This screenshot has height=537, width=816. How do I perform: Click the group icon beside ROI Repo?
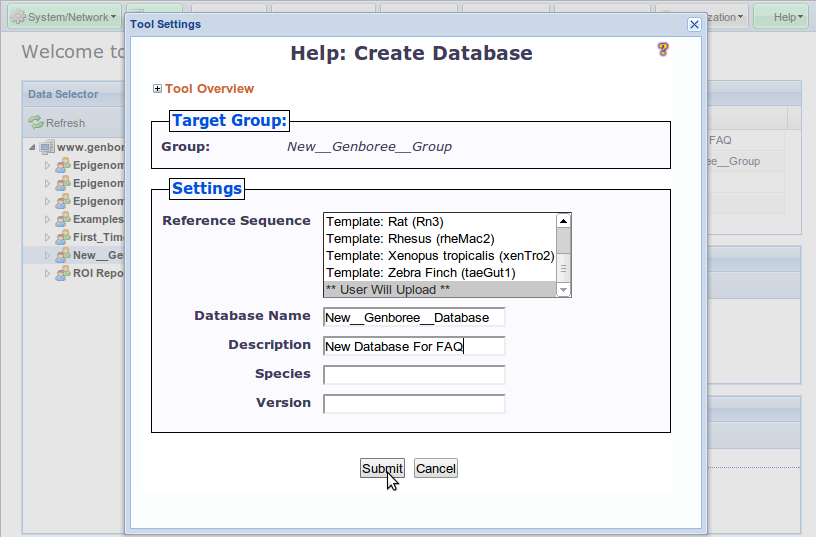coord(62,274)
